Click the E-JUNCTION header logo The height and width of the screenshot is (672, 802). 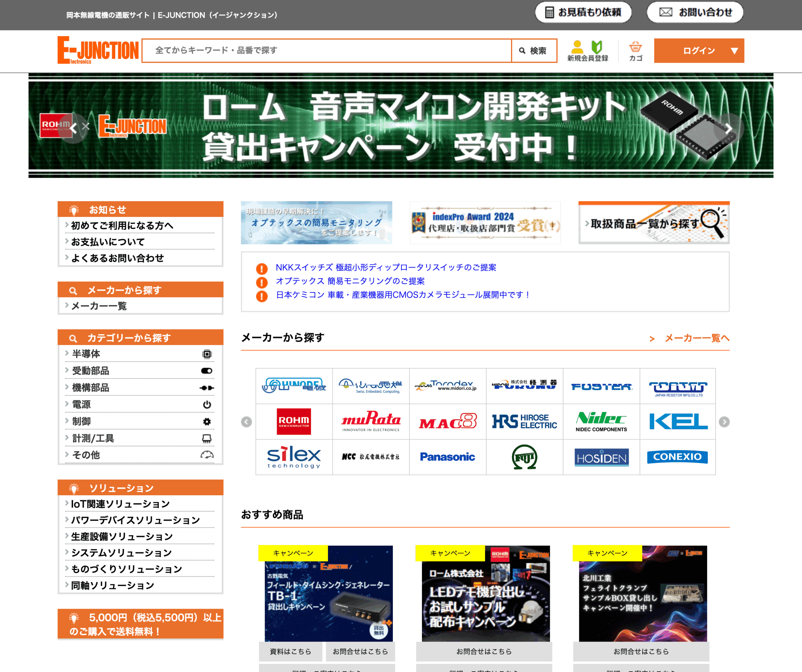(98, 50)
